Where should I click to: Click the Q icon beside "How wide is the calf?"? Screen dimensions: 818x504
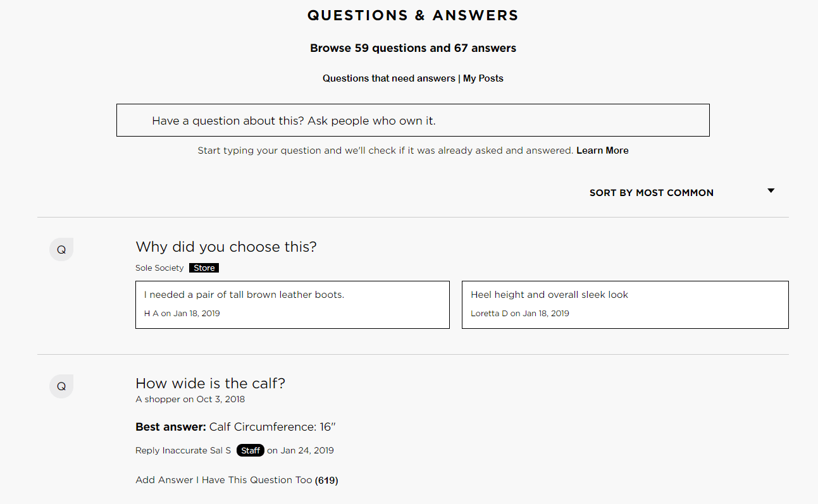coord(61,386)
